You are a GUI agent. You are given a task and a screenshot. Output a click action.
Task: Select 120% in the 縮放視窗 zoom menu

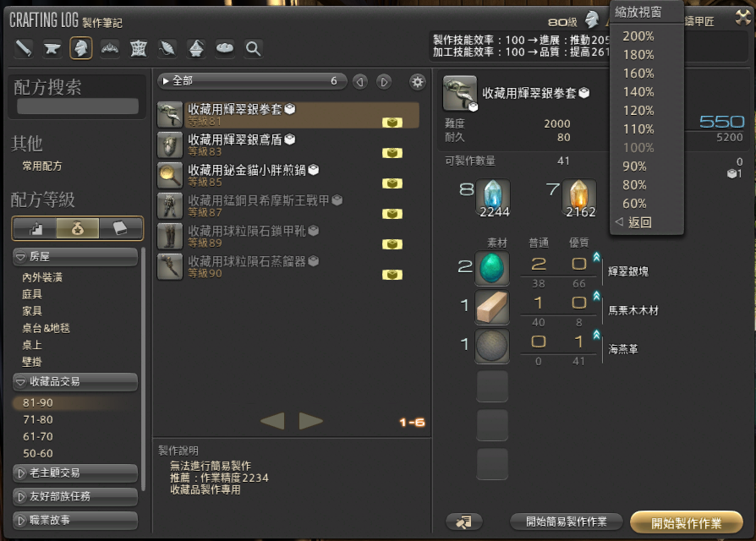(x=640, y=110)
